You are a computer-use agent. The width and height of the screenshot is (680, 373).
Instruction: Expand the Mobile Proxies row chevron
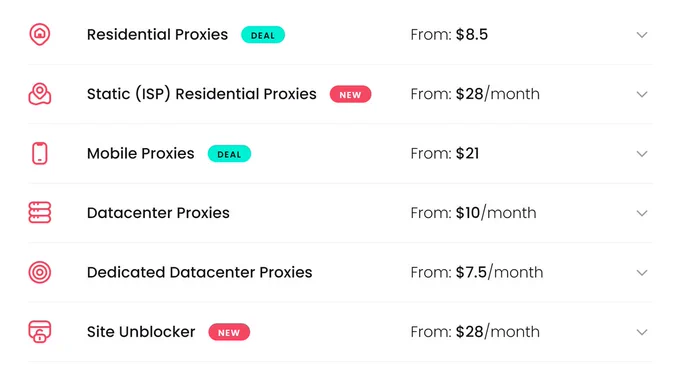coord(642,154)
